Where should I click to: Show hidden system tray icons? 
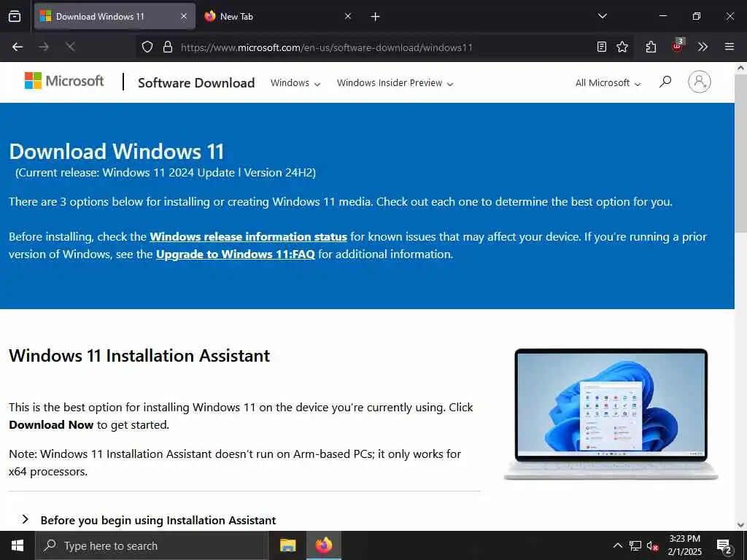tap(617, 545)
